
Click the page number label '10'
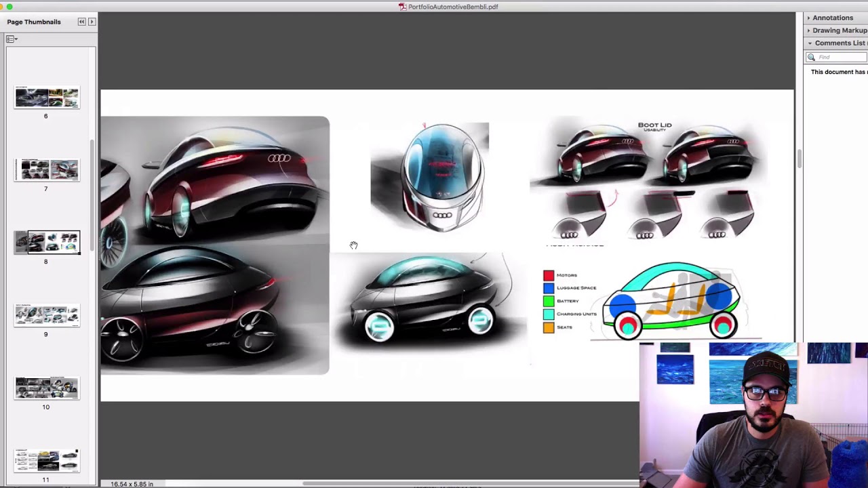(x=46, y=407)
